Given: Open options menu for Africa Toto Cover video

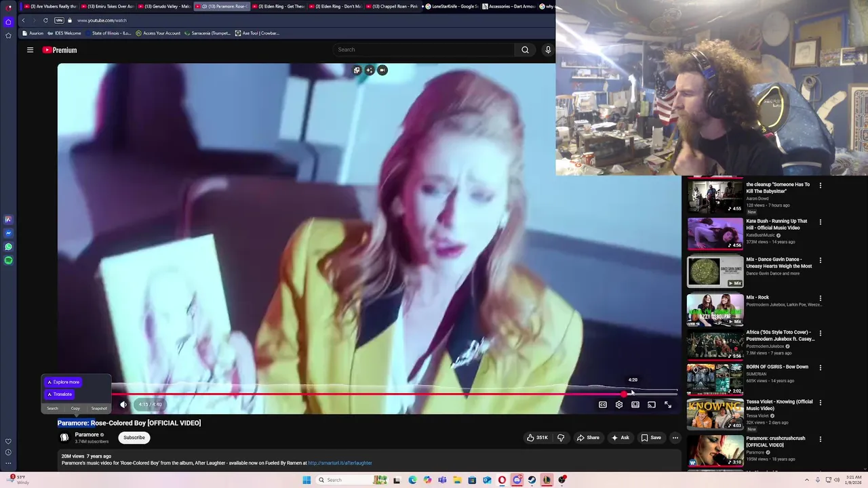Looking at the screenshot, I should (x=820, y=333).
